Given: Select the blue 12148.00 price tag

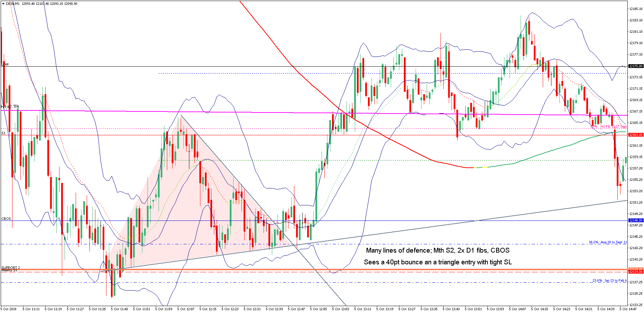Looking at the screenshot, I should click(635, 221).
